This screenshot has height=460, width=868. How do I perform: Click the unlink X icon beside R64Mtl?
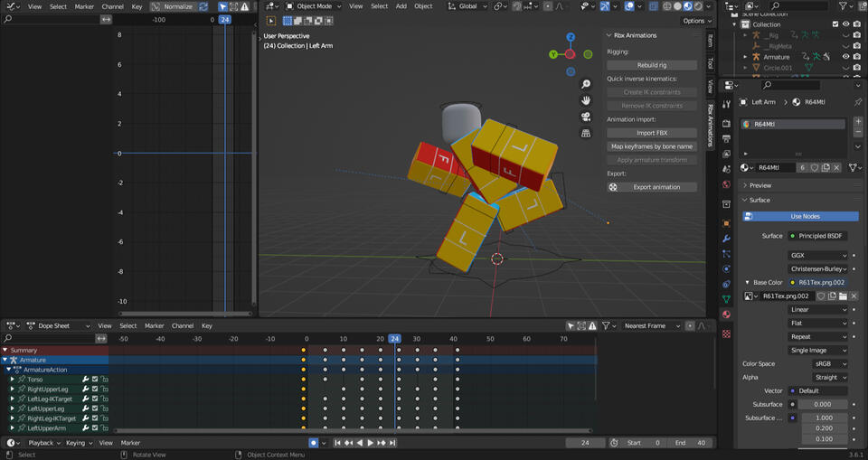click(836, 167)
